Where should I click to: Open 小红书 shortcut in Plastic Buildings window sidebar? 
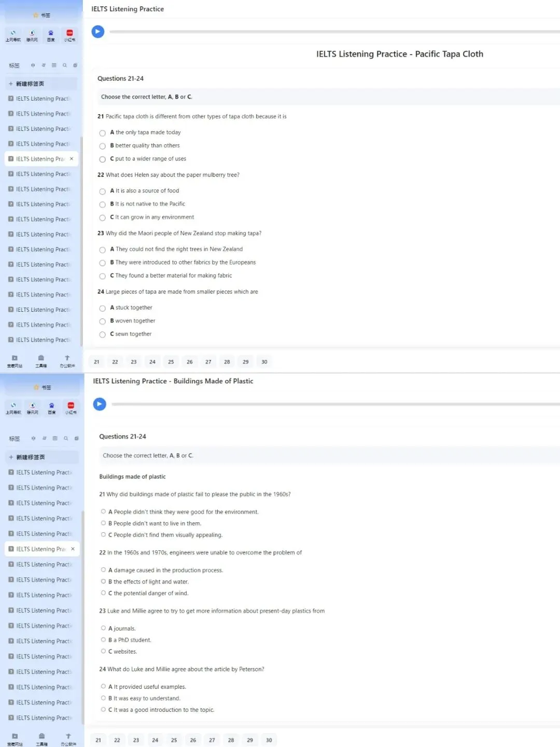point(71,408)
